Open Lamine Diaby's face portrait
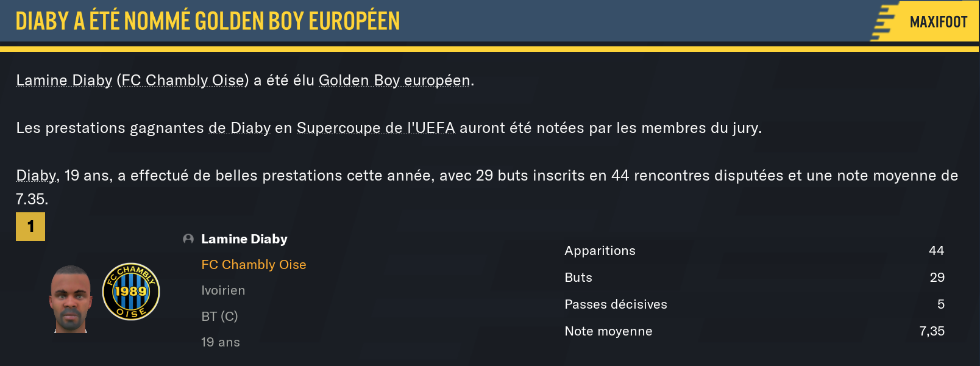 pyautogui.click(x=71, y=299)
